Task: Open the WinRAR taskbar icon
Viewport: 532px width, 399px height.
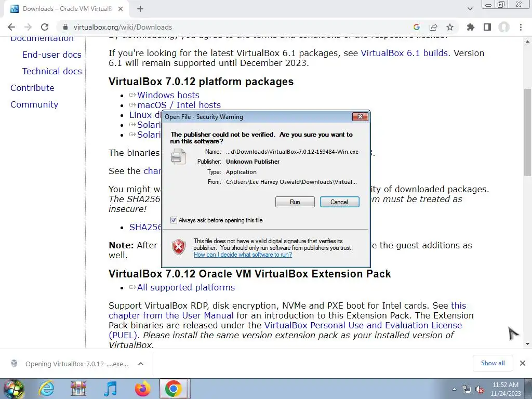Action: pyautogui.click(x=78, y=389)
